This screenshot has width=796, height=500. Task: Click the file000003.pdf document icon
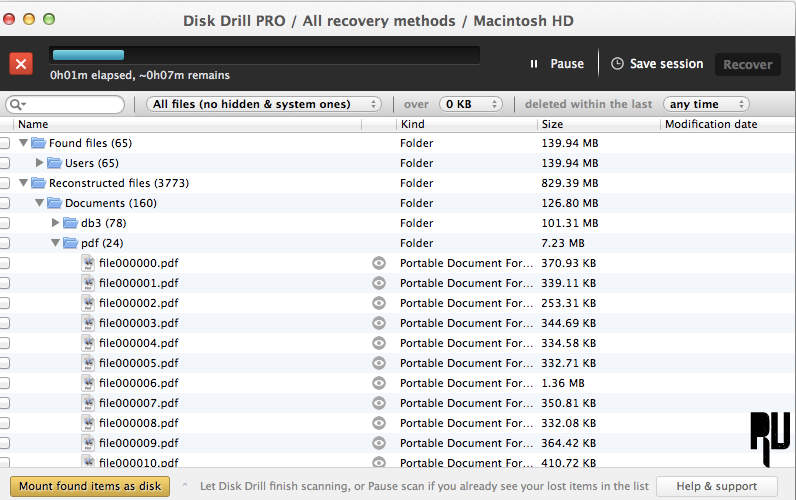coord(88,323)
